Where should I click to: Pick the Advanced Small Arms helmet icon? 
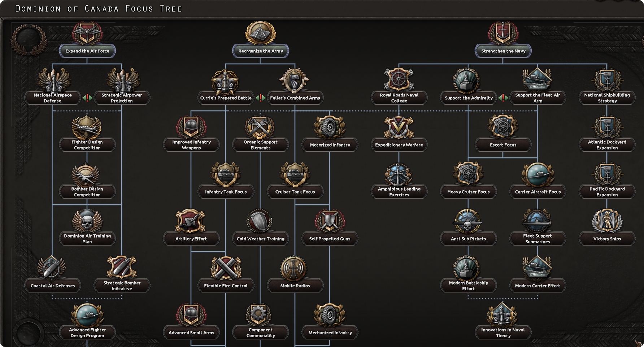click(191, 315)
